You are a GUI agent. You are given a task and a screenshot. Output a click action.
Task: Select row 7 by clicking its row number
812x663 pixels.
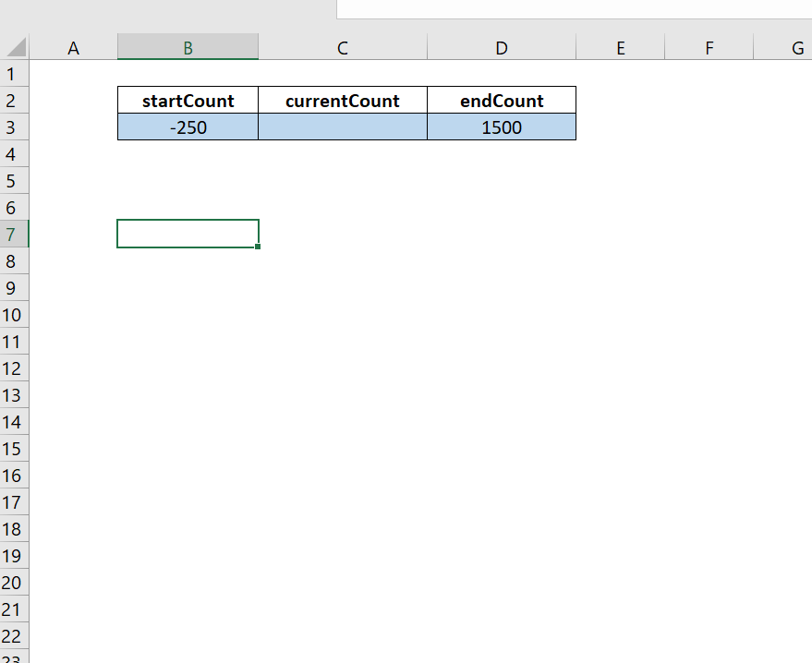pos(13,234)
